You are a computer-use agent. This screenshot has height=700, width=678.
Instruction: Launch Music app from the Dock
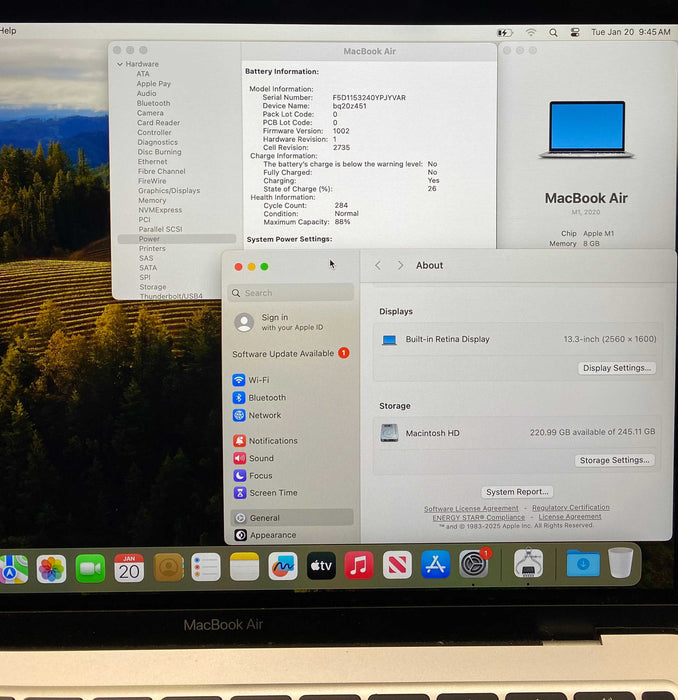(x=359, y=565)
